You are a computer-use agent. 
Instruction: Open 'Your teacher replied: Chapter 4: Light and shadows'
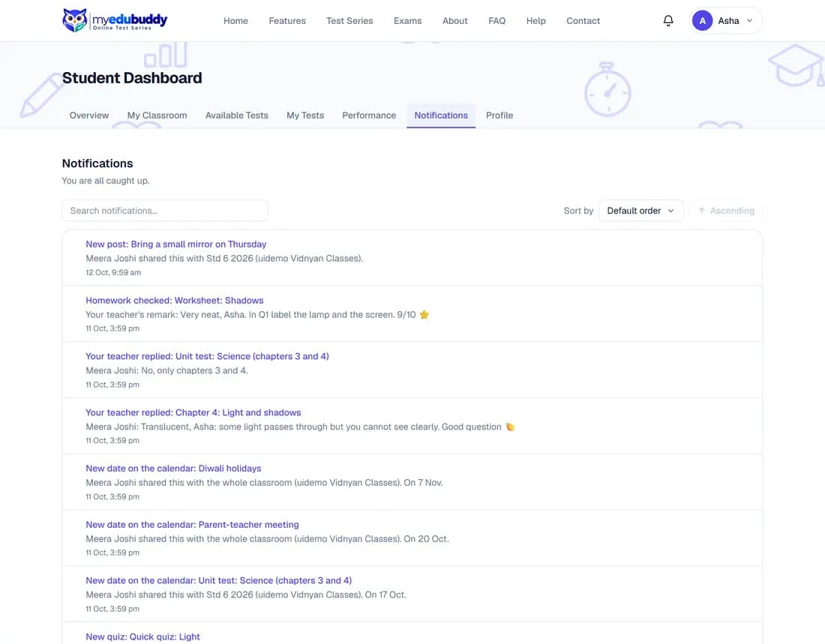[193, 412]
